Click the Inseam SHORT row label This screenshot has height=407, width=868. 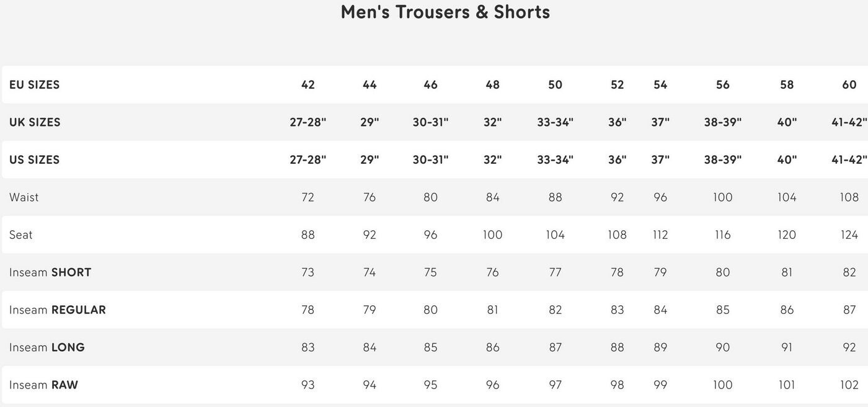coord(50,272)
